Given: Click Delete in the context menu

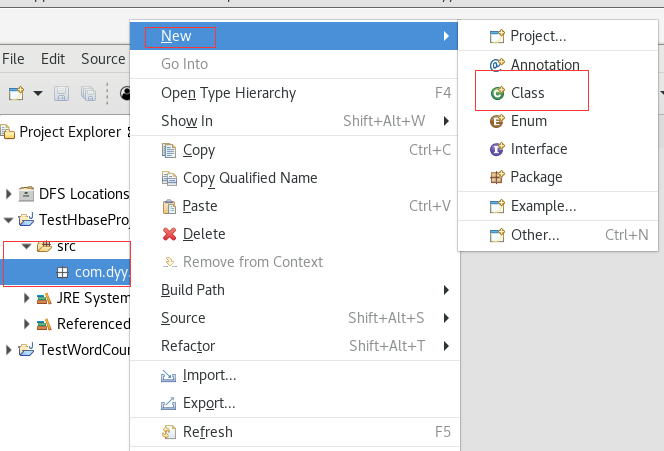Looking at the screenshot, I should click(294, 234).
